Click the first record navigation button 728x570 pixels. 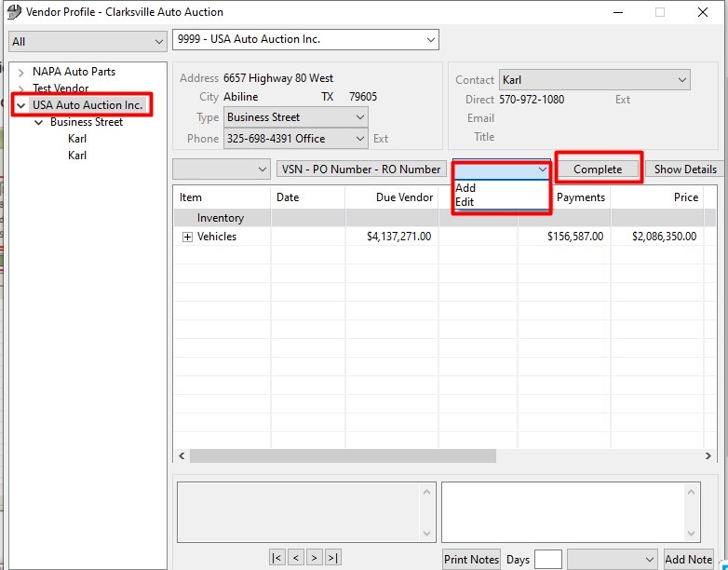[x=276, y=557]
